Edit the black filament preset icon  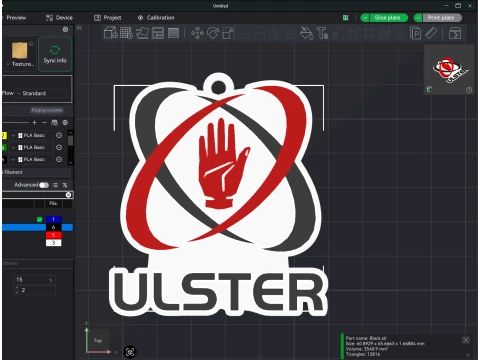(59, 159)
